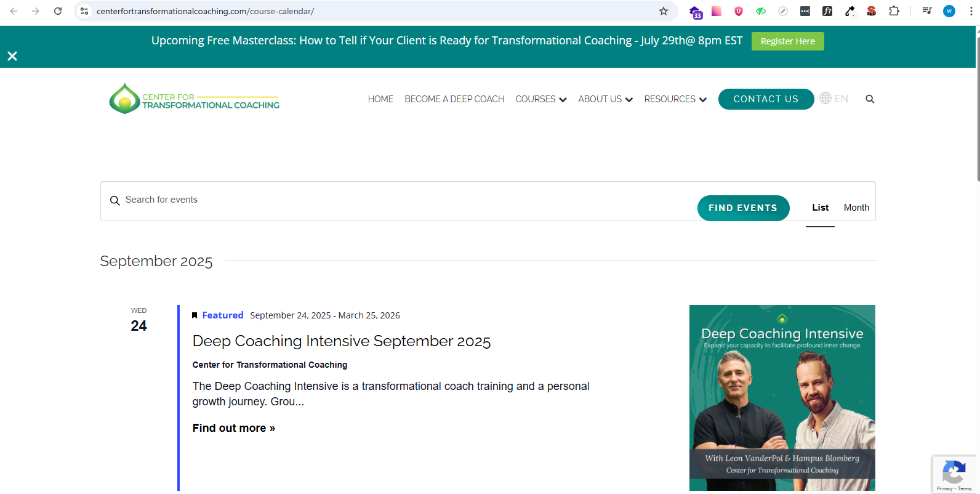Viewport: 980px width, 494px height.
Task: View site information icon in address bar
Action: (84, 11)
